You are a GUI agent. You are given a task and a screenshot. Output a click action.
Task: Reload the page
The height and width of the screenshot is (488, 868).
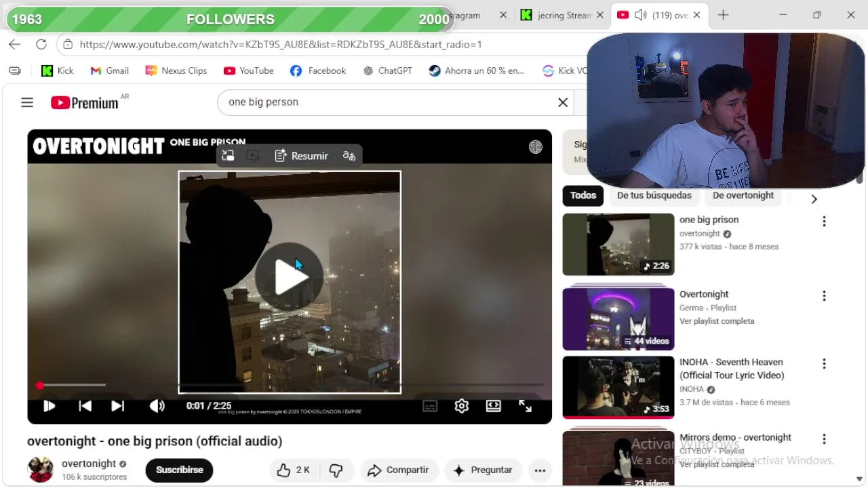pos(41,44)
